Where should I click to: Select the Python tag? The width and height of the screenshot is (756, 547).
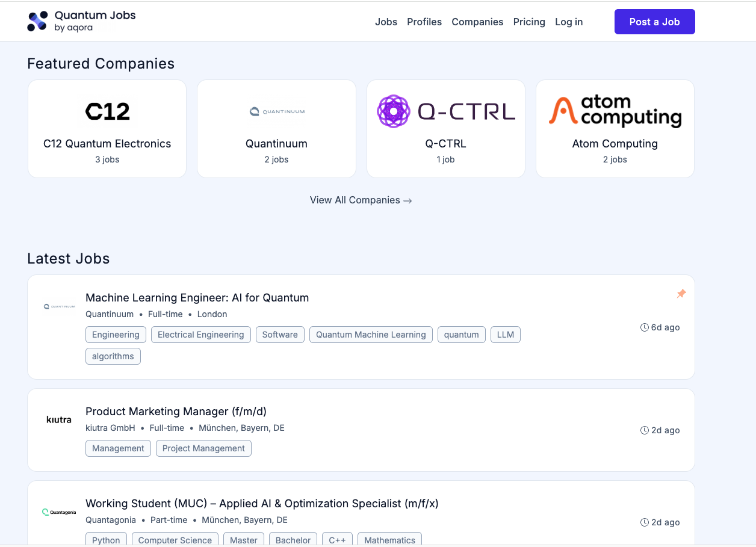[106, 540]
